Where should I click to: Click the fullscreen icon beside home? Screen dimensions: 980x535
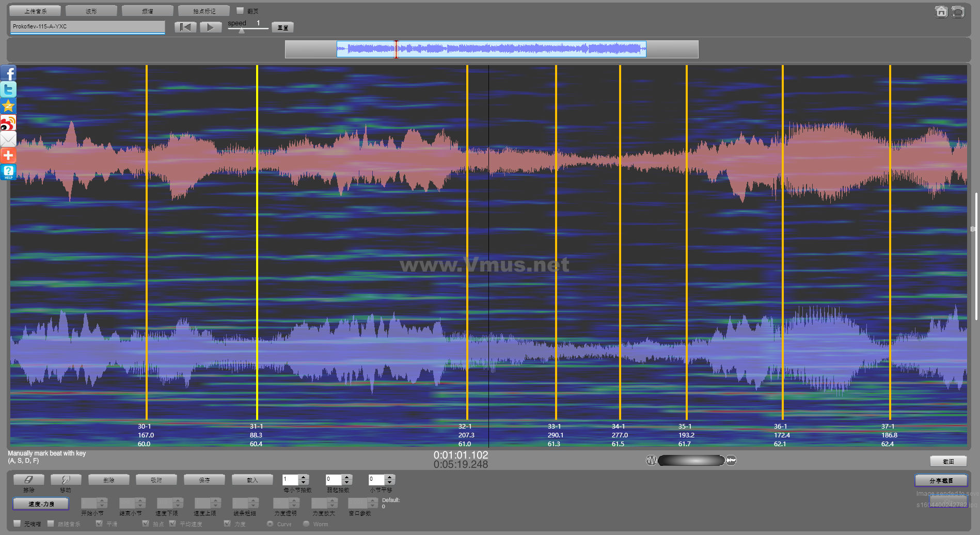click(958, 11)
